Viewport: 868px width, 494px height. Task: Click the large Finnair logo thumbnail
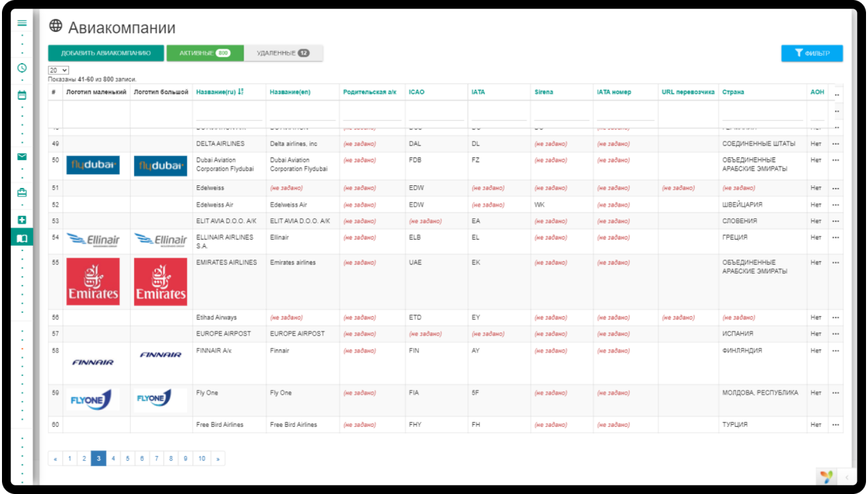[161, 355]
